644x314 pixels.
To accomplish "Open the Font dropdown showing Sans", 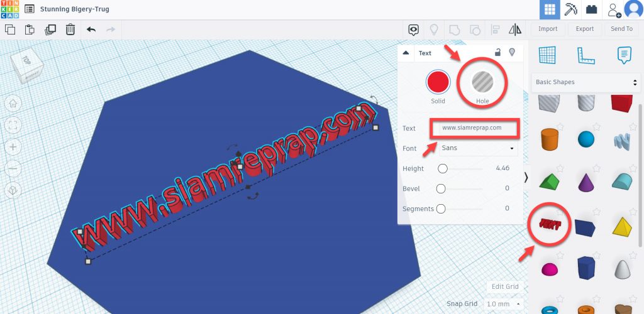I will click(x=477, y=148).
